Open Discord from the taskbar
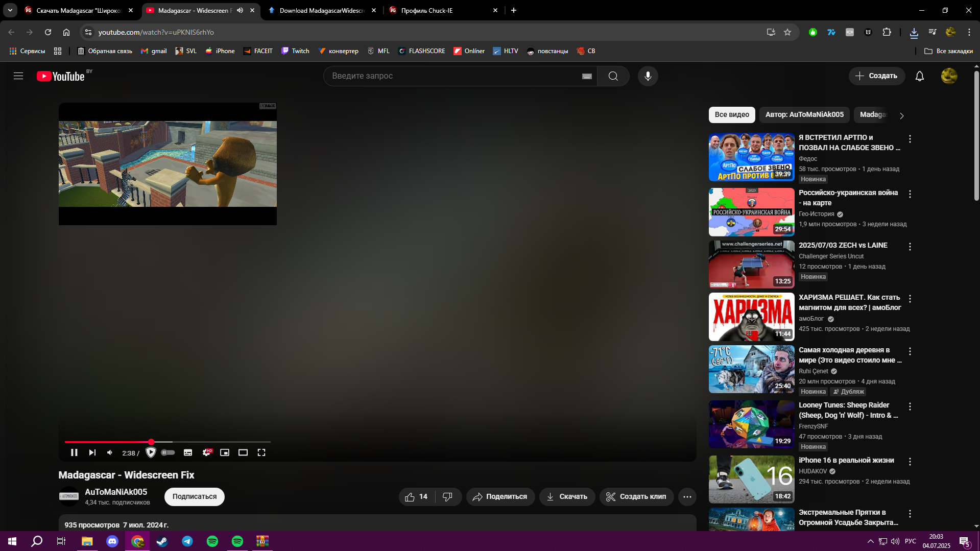The width and height of the screenshot is (980, 551). tap(112, 541)
